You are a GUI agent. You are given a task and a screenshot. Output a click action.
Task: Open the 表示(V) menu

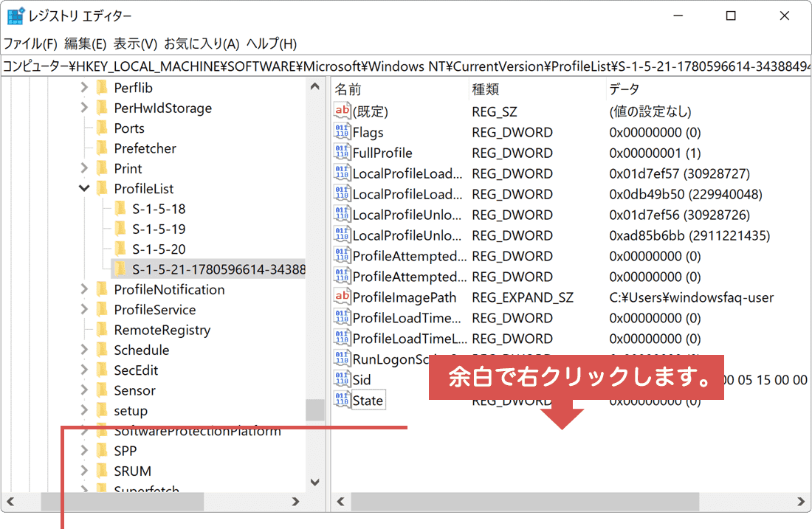pos(135,44)
